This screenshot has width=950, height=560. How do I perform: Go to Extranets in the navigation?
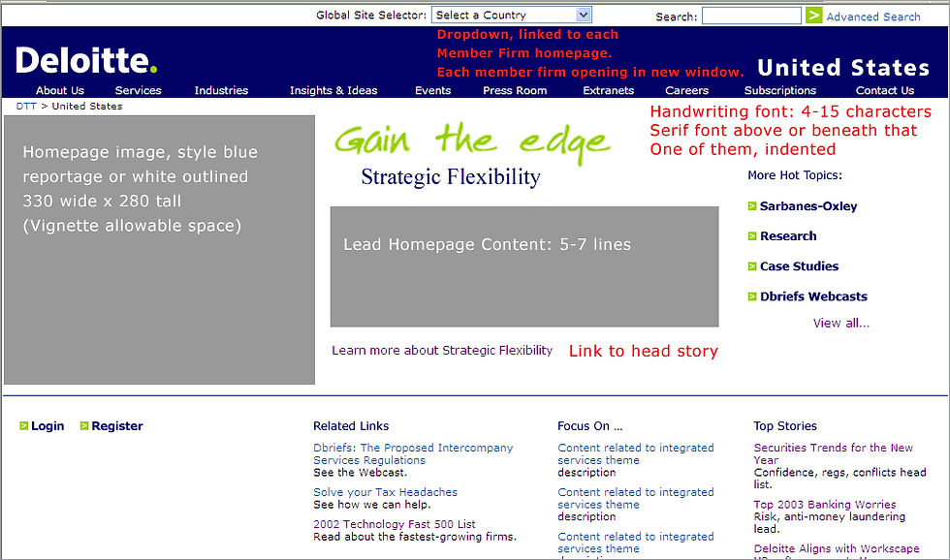(609, 90)
